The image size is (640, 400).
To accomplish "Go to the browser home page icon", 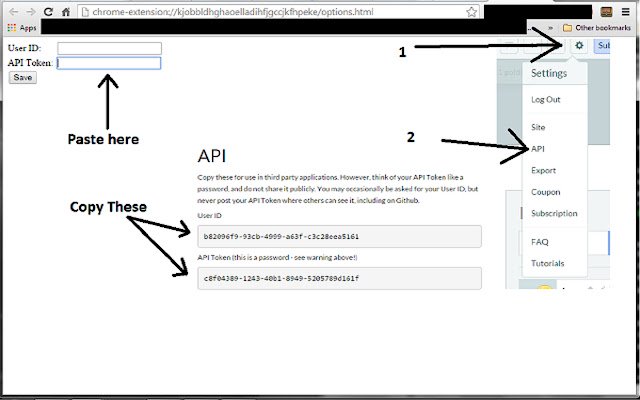I will click(x=66, y=12).
